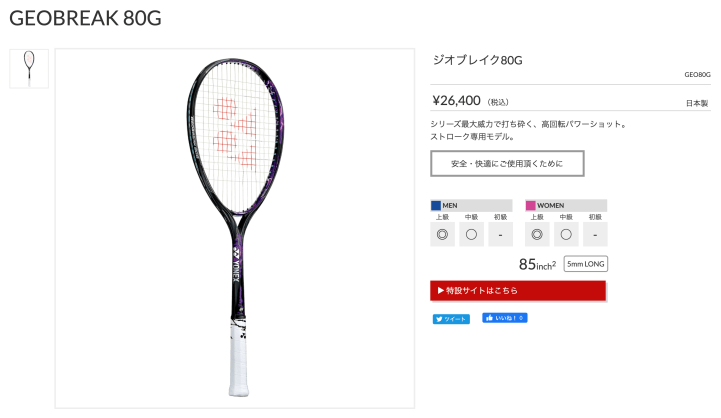This screenshot has width=721, height=418.
Task: Select the racket thumbnail image
Action: click(29, 69)
